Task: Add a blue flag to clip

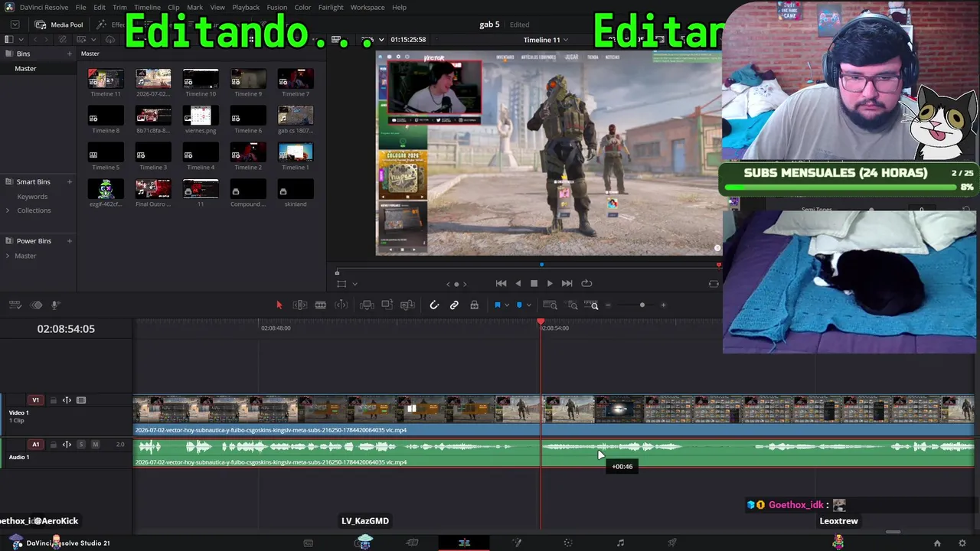Action: click(x=497, y=305)
